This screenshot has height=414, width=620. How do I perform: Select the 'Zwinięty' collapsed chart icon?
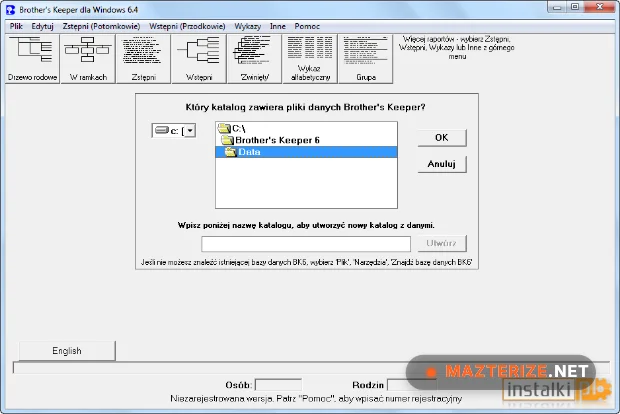(x=254, y=59)
